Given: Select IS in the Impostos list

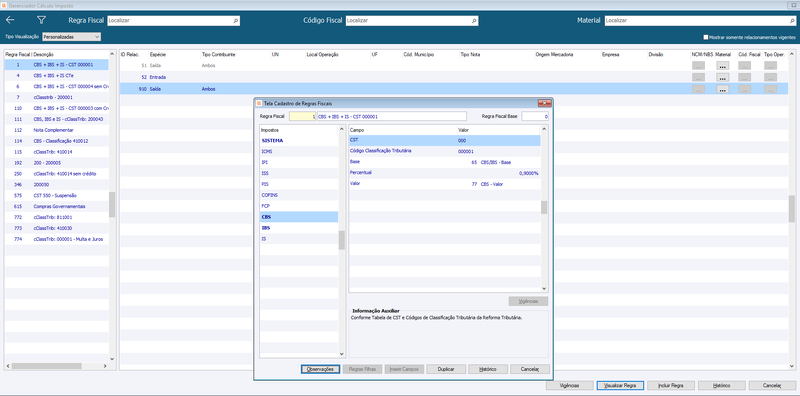Looking at the screenshot, I should 298,239.
